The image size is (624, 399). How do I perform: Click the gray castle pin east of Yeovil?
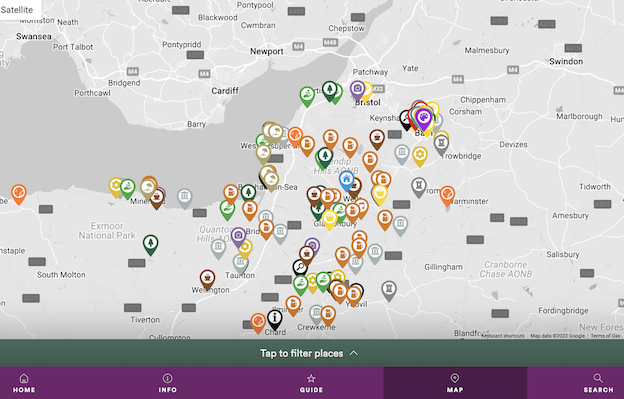click(389, 290)
